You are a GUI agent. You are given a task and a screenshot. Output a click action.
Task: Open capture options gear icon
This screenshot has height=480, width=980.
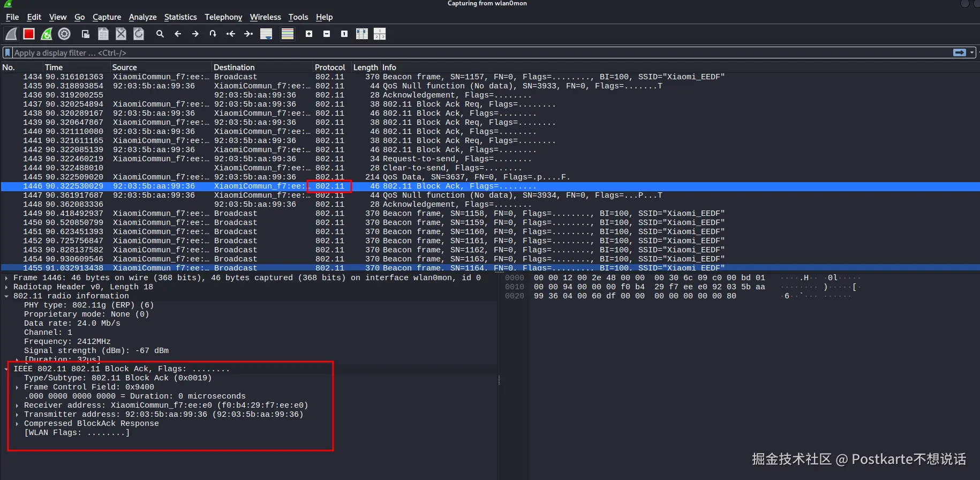pos(64,34)
